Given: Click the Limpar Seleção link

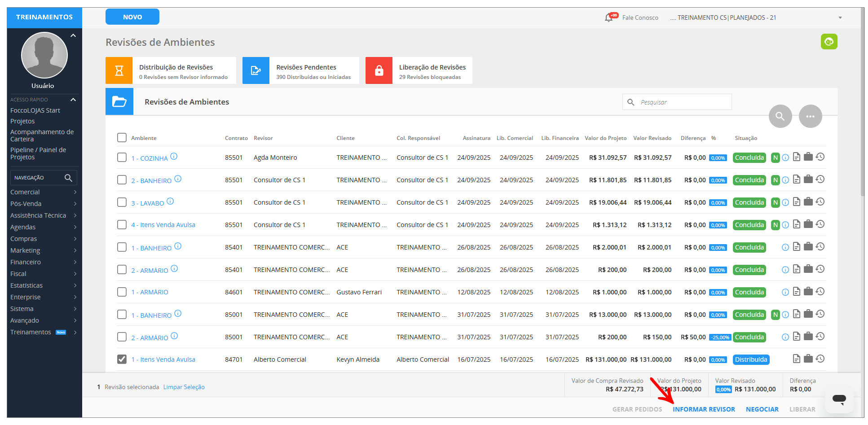Looking at the screenshot, I should pos(184,387).
